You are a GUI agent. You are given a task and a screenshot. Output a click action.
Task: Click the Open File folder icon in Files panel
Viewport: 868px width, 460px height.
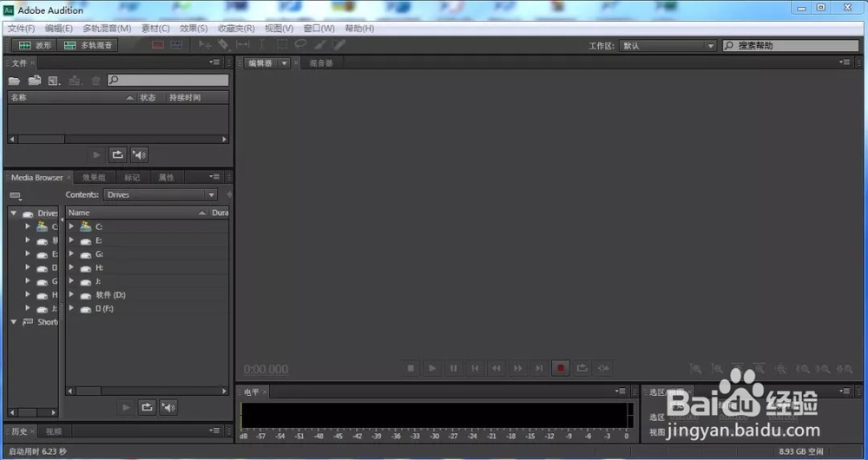click(x=15, y=81)
